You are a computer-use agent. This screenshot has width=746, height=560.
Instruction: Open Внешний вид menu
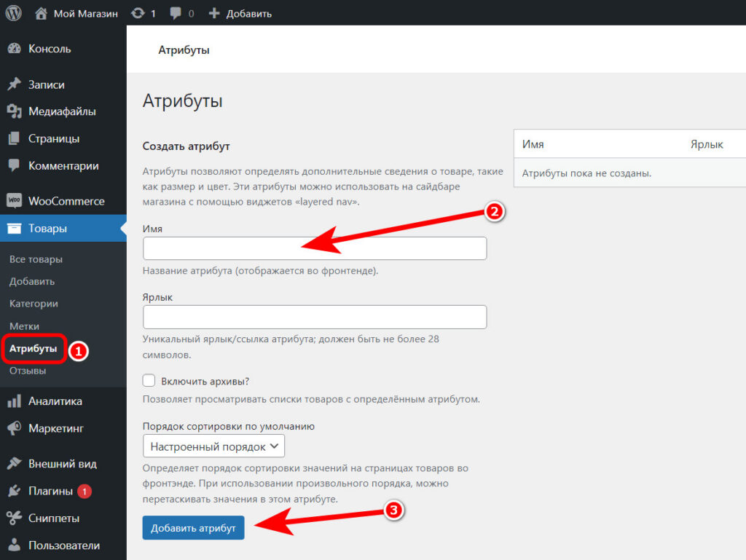click(63, 463)
